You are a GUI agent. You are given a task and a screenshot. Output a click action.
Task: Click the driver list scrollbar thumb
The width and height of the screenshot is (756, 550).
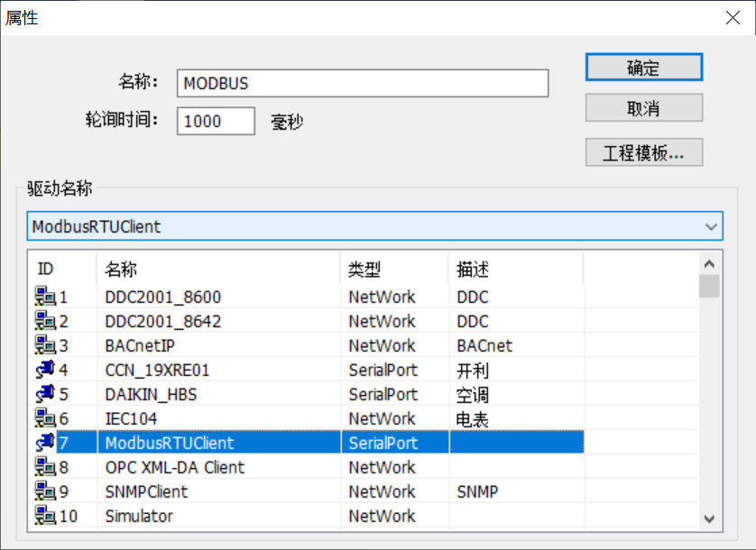pyautogui.click(x=709, y=287)
